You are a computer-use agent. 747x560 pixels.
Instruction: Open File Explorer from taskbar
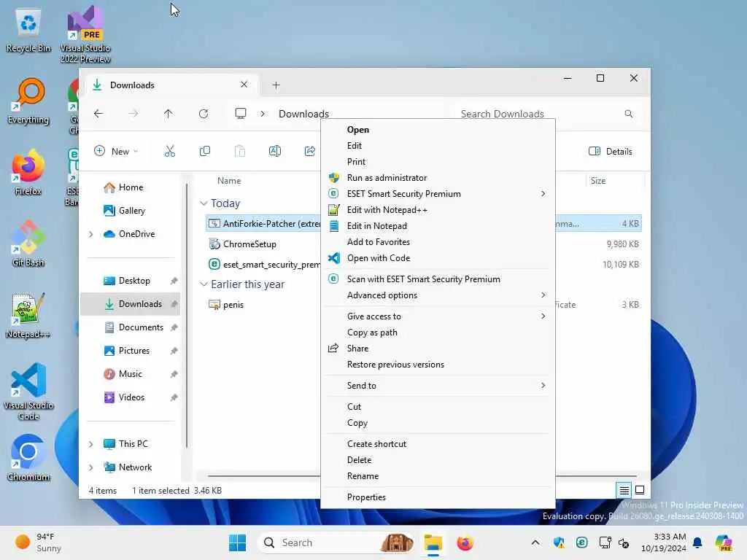tap(433, 542)
